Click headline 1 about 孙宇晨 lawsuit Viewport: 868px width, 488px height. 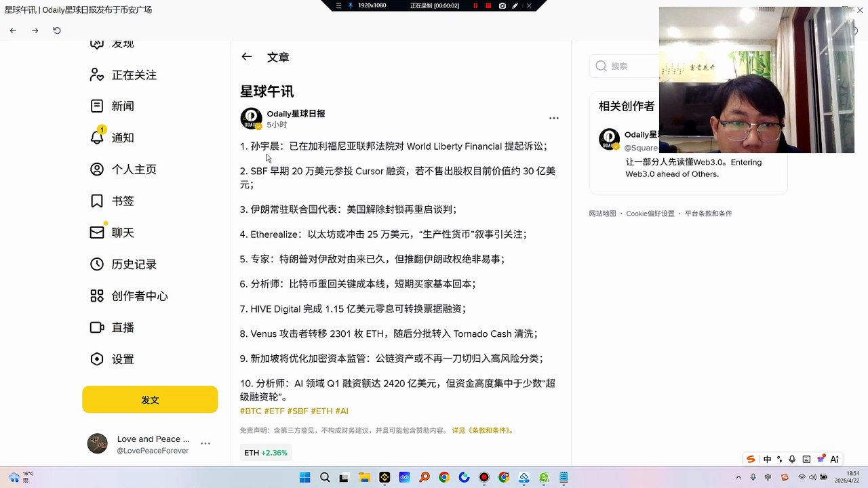coord(393,146)
